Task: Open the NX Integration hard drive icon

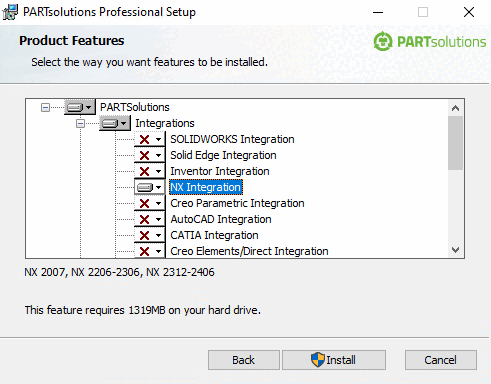Action: point(150,187)
